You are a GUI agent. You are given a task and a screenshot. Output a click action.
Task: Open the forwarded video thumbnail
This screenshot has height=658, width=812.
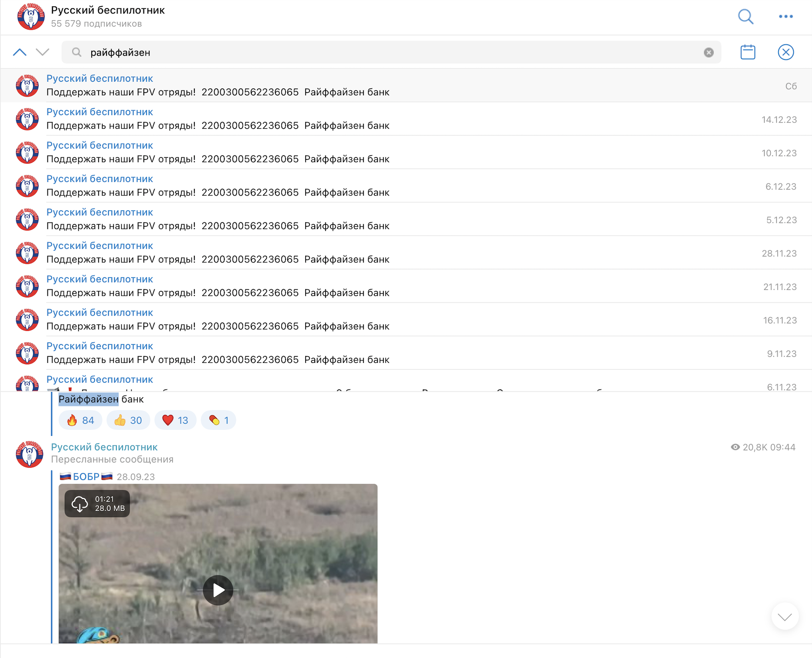point(218,563)
